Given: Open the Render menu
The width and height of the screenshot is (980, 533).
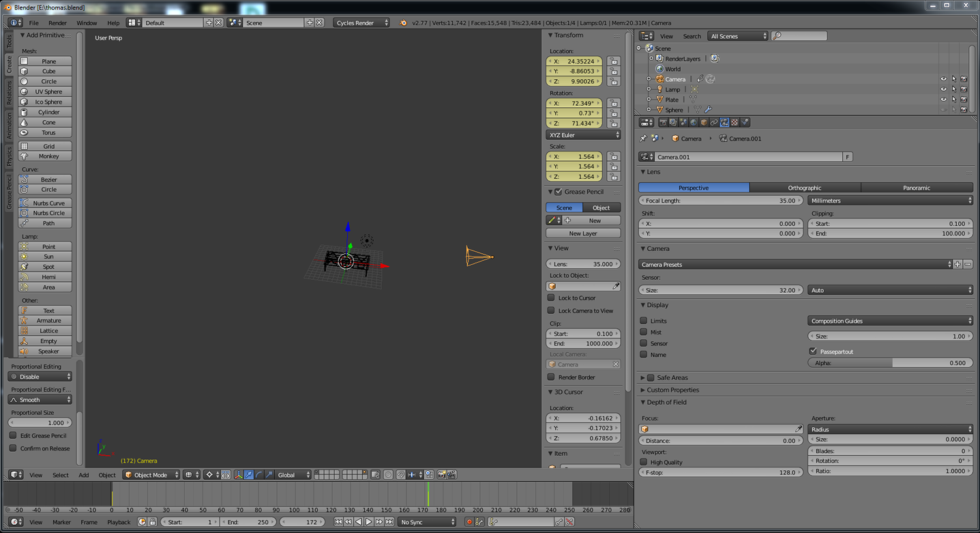Looking at the screenshot, I should (57, 23).
